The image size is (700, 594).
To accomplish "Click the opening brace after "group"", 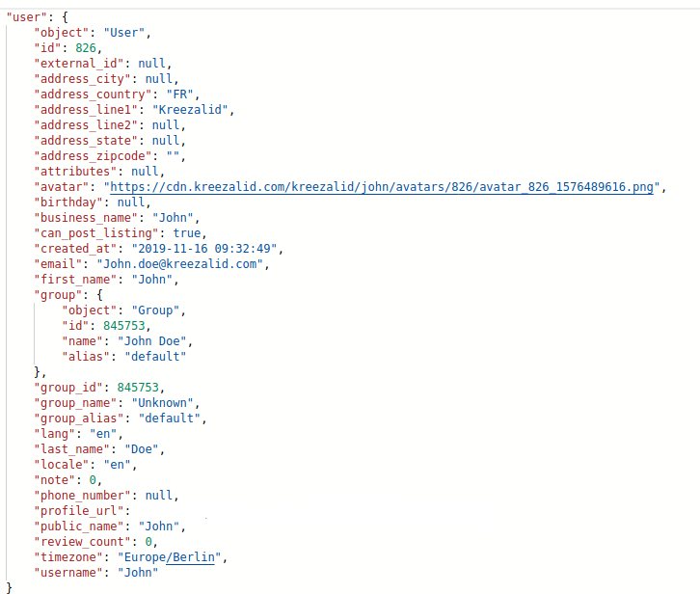I will click(x=100, y=295).
